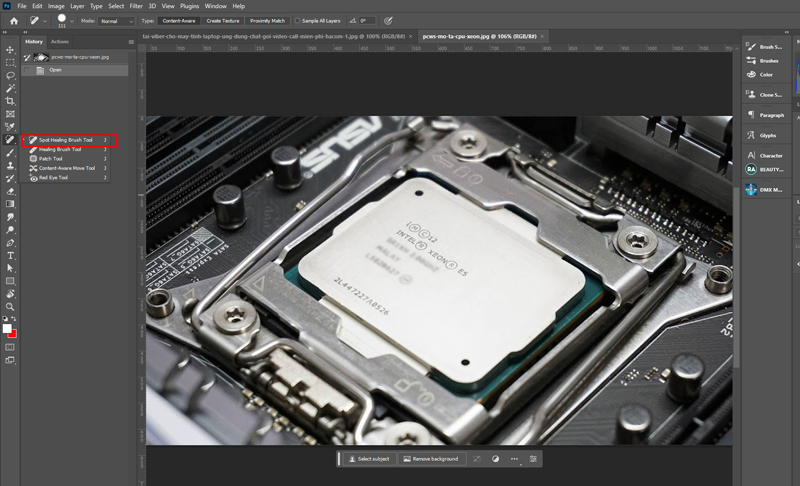Select the Rectangle shape tool
This screenshot has width=800, height=486.
tap(10, 281)
